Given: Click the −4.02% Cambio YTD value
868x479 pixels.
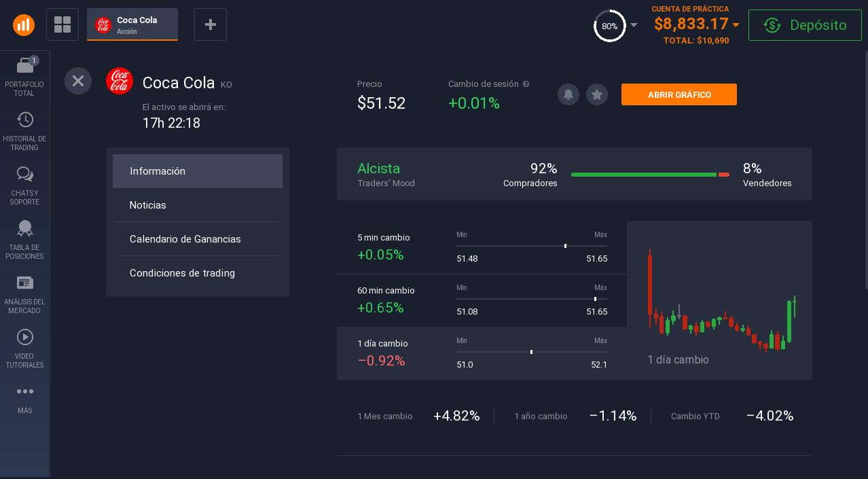Looking at the screenshot, I should (770, 416).
